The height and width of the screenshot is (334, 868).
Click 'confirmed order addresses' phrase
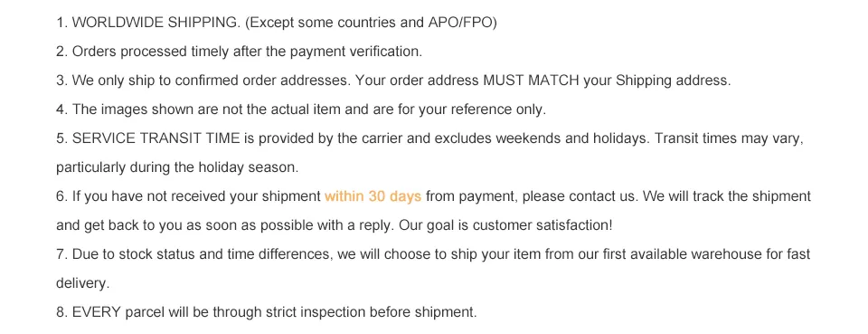click(x=263, y=81)
